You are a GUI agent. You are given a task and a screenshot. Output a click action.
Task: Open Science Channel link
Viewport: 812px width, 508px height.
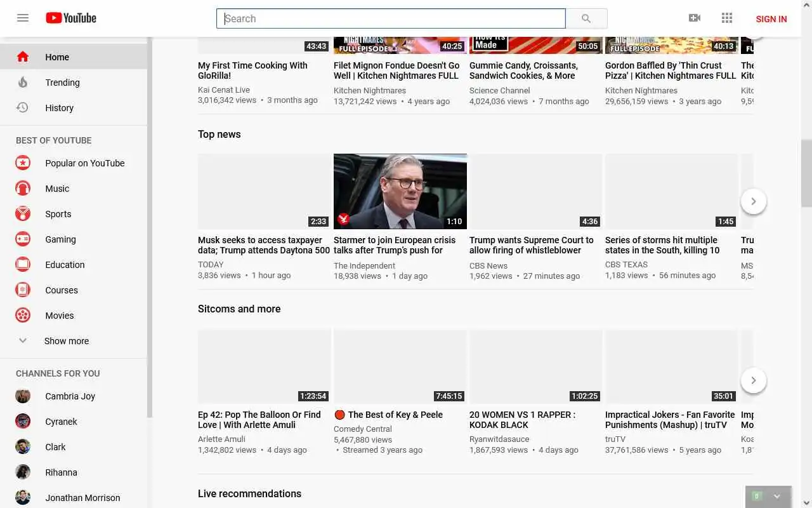(x=500, y=91)
